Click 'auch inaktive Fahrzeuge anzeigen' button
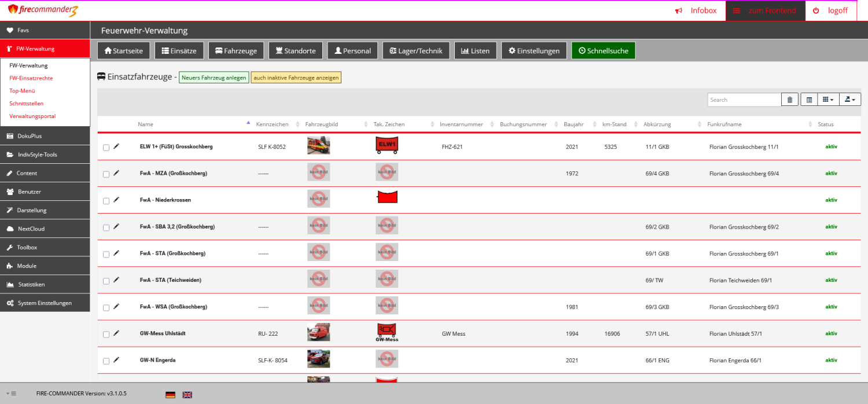Image resolution: width=868 pixels, height=404 pixels. pyautogui.click(x=296, y=78)
